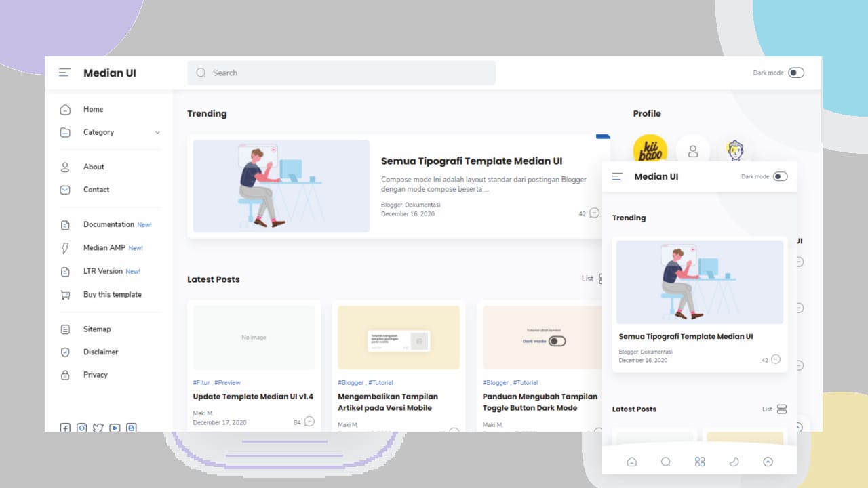
Task: Click the lightning icon beside Median AMP
Action: [65, 249]
